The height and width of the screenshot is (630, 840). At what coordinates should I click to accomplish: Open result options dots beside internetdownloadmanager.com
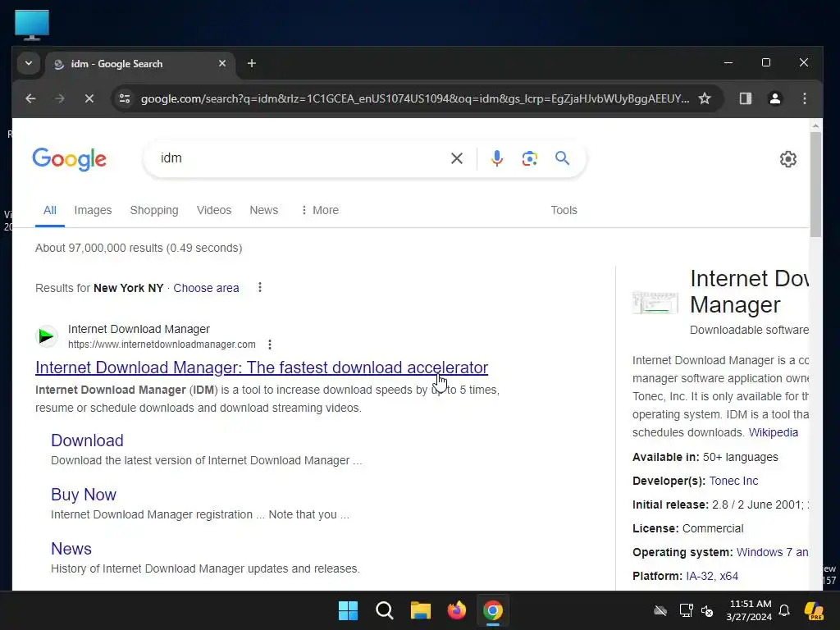(x=269, y=345)
